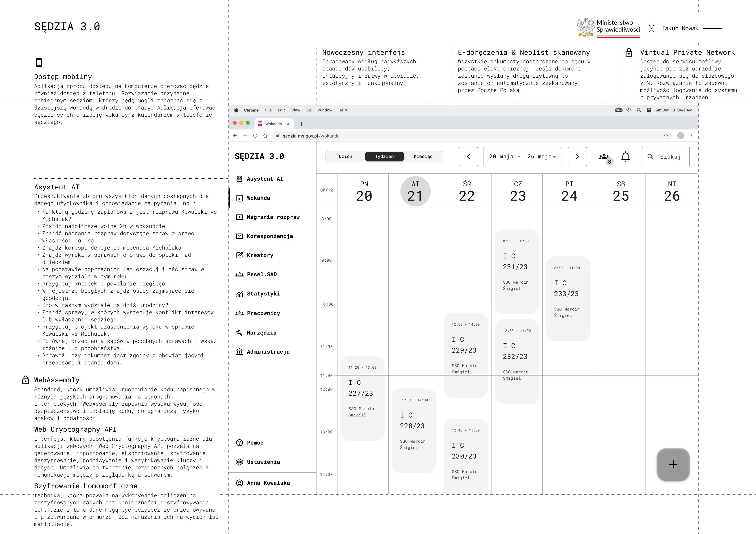Image resolution: width=756 pixels, height=534 pixels.
Task: Open Nagrania rozpraw recordings section
Action: (x=268, y=217)
